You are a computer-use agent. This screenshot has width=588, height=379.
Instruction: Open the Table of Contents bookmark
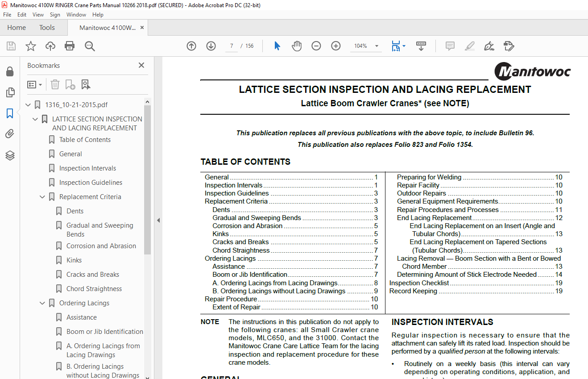coord(85,140)
